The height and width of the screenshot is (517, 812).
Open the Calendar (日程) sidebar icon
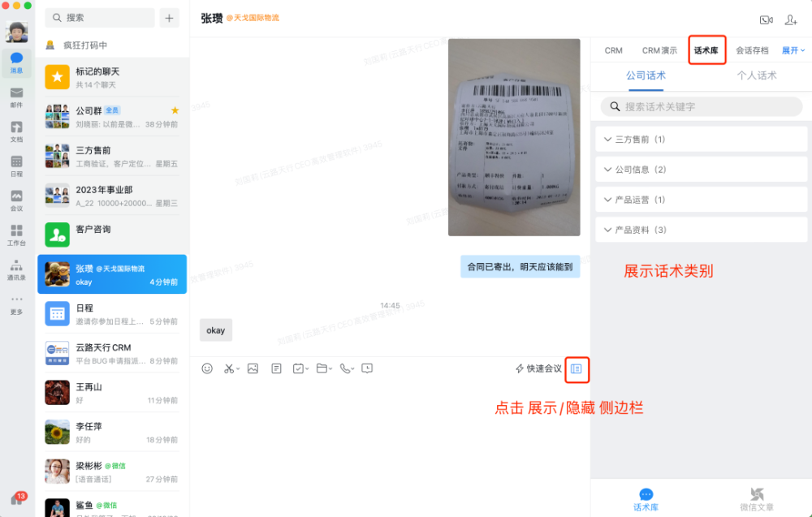(16, 166)
